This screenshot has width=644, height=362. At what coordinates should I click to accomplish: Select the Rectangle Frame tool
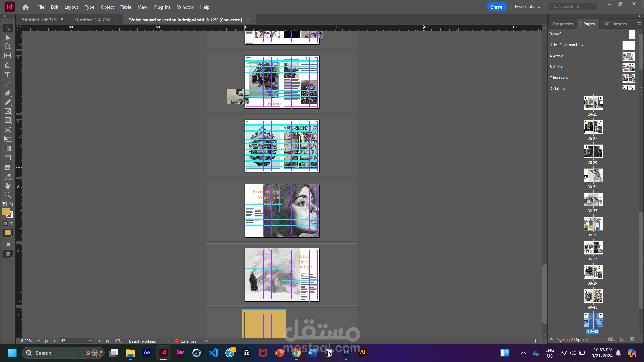8,111
